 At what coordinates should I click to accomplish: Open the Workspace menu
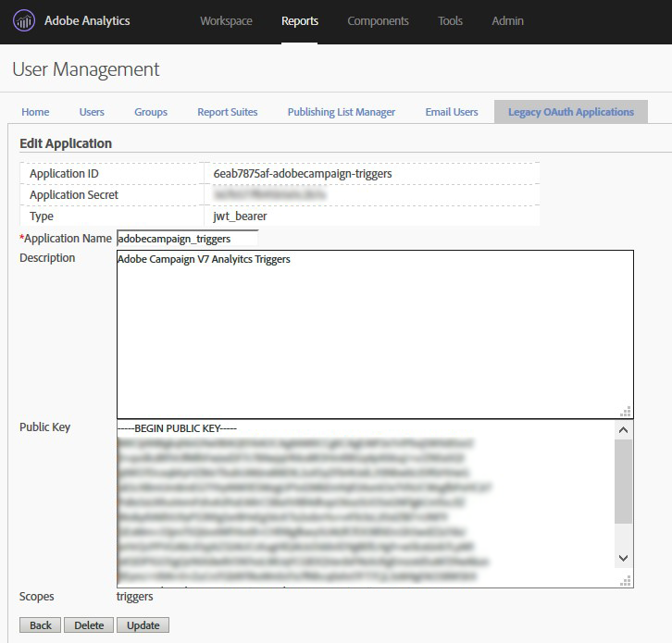click(226, 21)
